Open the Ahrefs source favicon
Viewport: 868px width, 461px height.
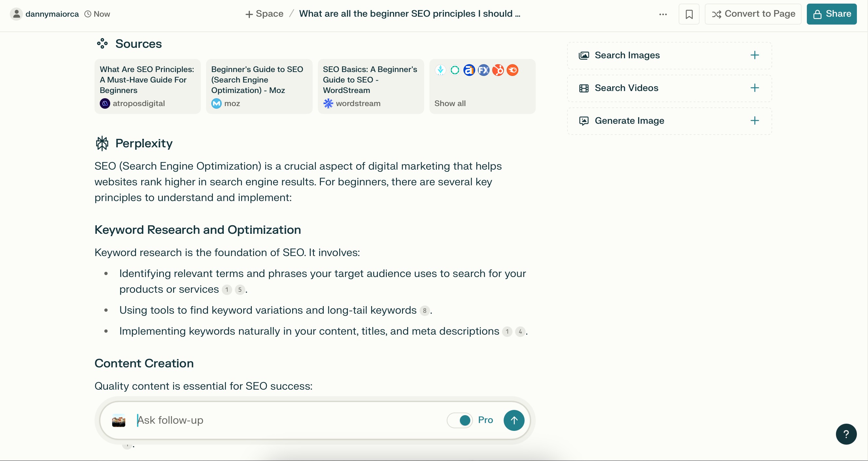click(469, 70)
